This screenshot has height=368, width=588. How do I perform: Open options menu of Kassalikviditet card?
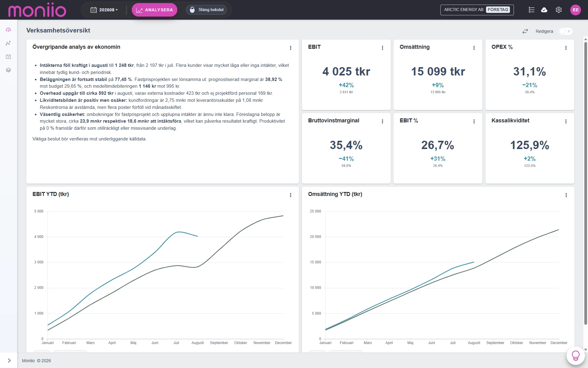tap(566, 121)
